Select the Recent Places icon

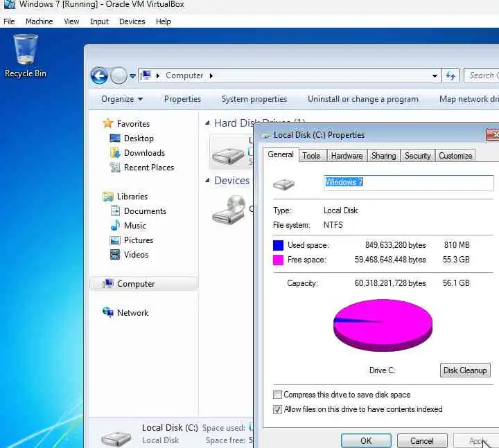pyautogui.click(x=115, y=168)
